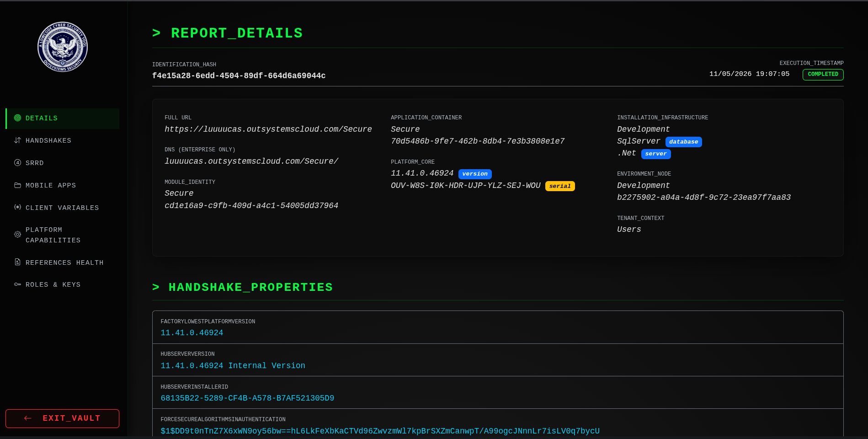Click Development under ENVIRONMENT_NODE

tap(643, 186)
